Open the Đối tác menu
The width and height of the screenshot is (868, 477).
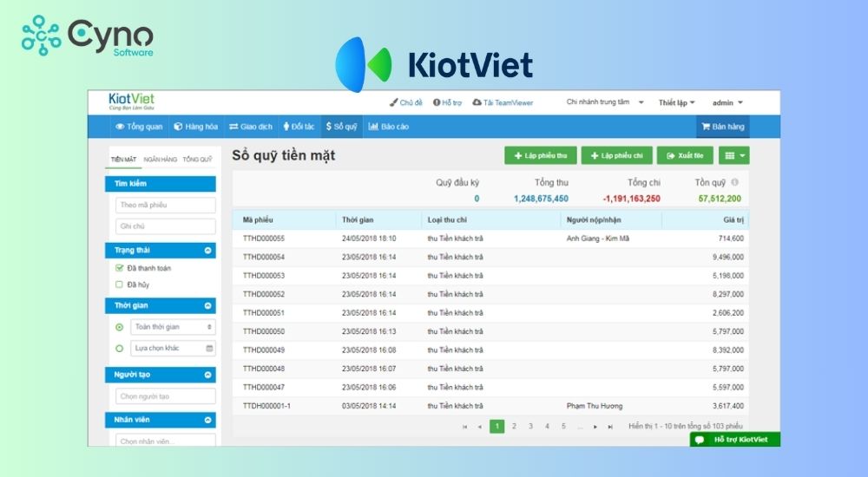click(x=299, y=127)
